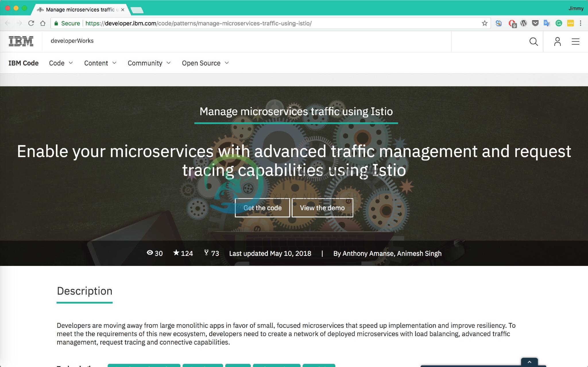588x367 pixels.
Task: Select the Community menu item
Action: click(x=145, y=63)
